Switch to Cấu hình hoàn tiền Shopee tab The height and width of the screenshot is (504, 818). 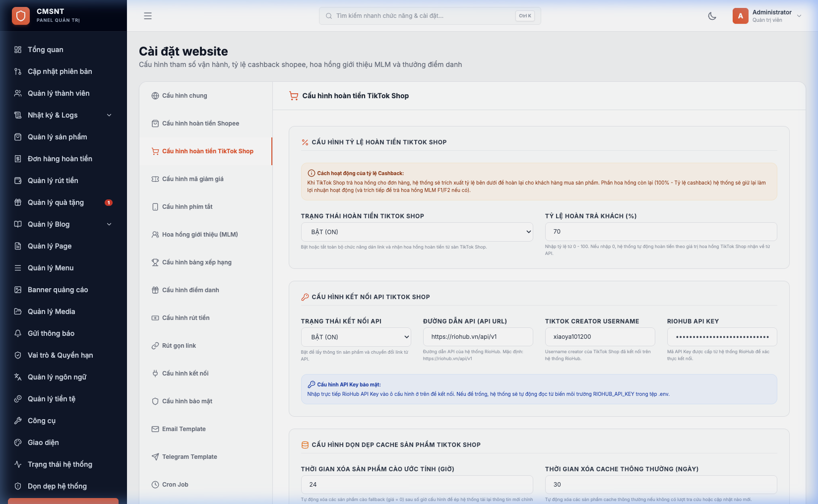click(x=206, y=124)
